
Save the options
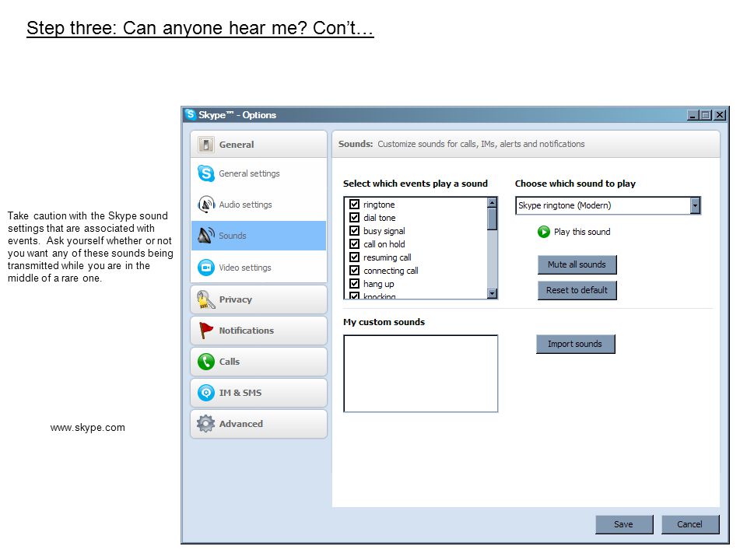tap(624, 524)
